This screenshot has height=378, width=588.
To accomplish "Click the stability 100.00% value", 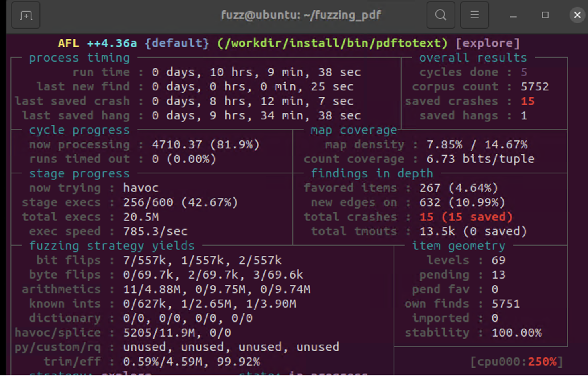I will (517, 333).
